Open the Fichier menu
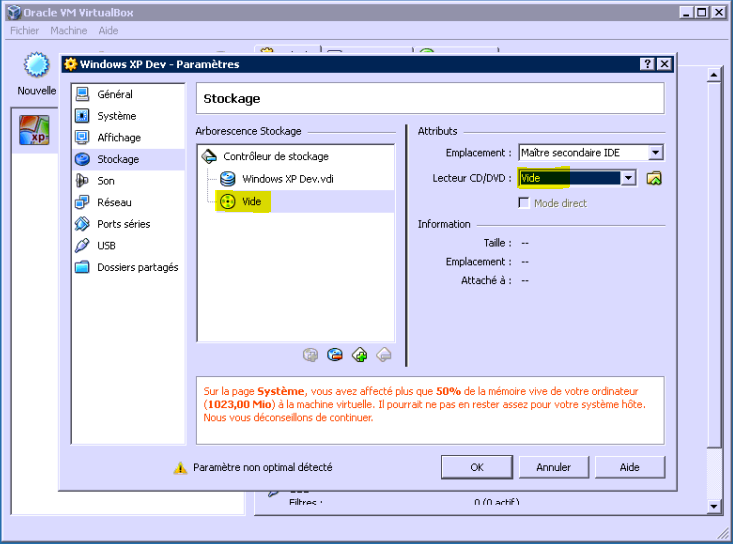Image resolution: width=733 pixels, height=544 pixels. click(24, 31)
